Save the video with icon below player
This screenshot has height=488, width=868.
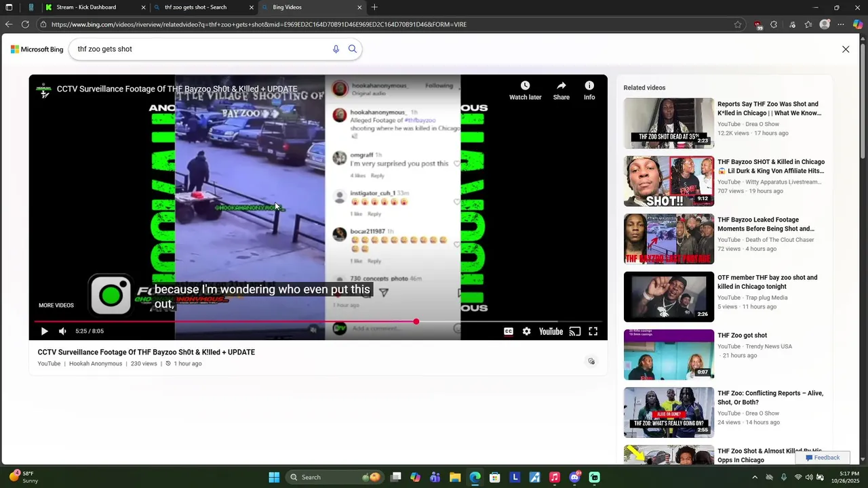591,361
